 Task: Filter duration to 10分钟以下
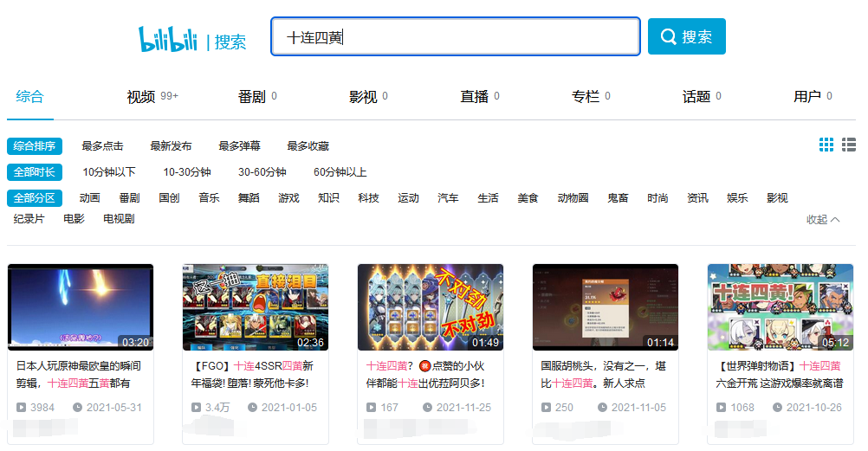point(109,172)
